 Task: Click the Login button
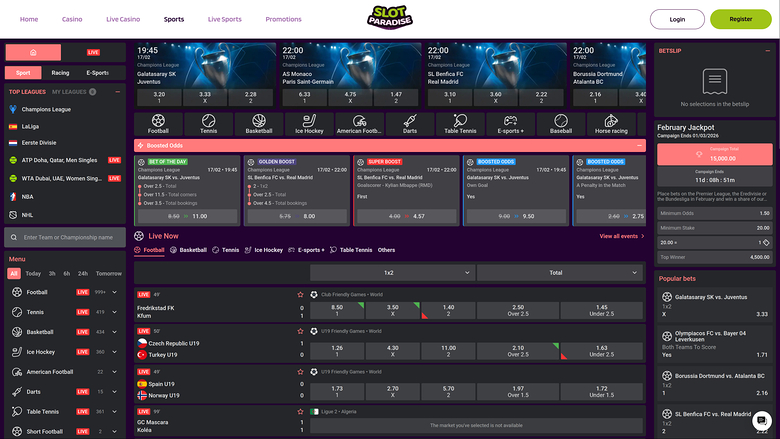(677, 19)
